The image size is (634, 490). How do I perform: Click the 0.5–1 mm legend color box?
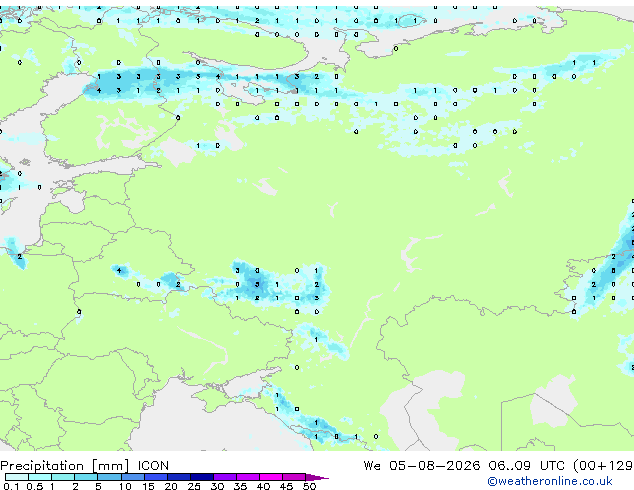[40, 477]
